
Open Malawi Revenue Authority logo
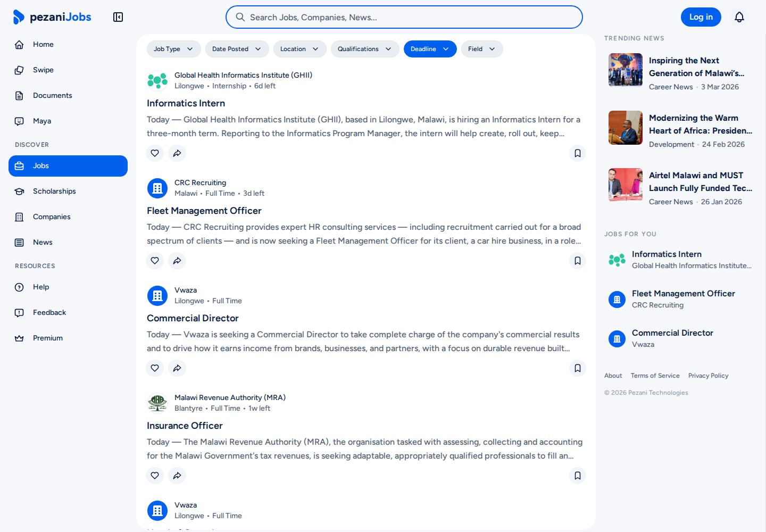click(x=157, y=403)
